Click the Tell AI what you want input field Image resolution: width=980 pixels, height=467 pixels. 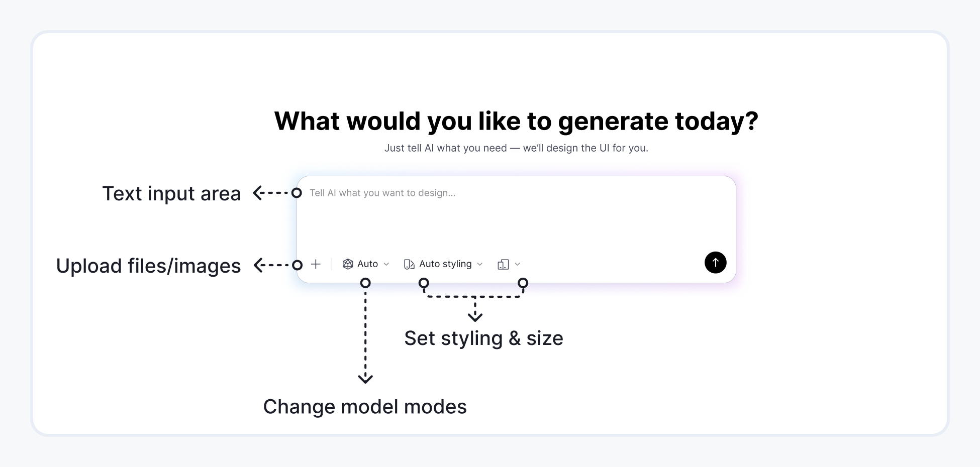point(452,193)
